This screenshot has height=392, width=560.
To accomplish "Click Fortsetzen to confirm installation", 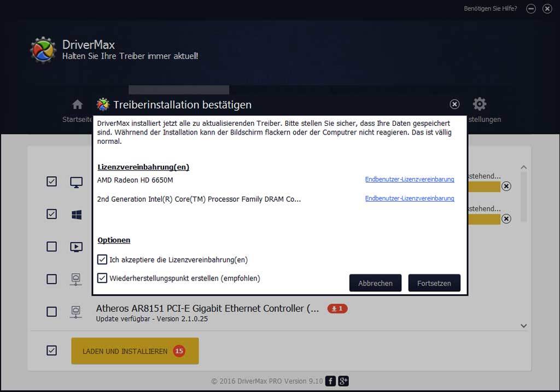I will click(x=434, y=283).
